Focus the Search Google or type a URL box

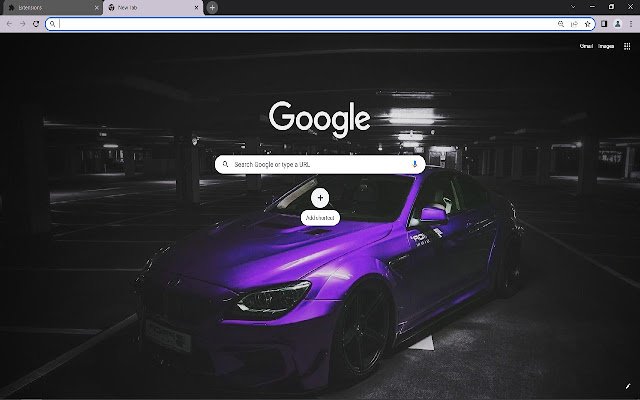click(320, 164)
